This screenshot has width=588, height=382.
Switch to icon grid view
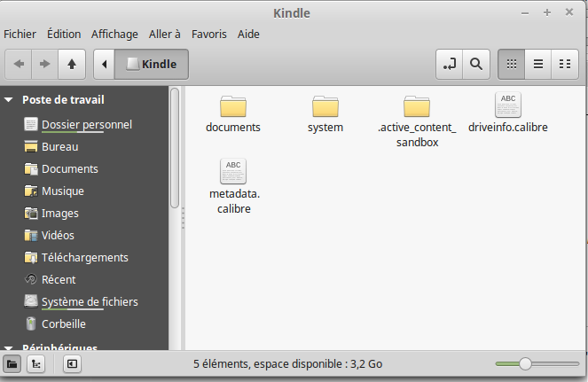[512, 64]
